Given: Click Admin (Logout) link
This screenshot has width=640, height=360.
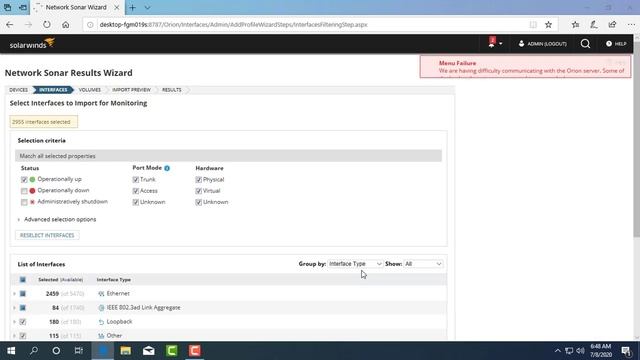Looking at the screenshot, I should pos(542,44).
